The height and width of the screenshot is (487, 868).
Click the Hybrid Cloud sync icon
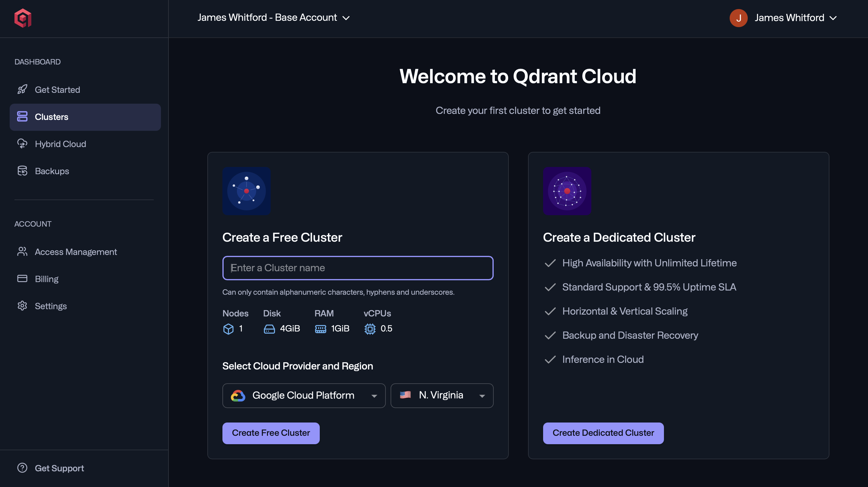(x=22, y=144)
